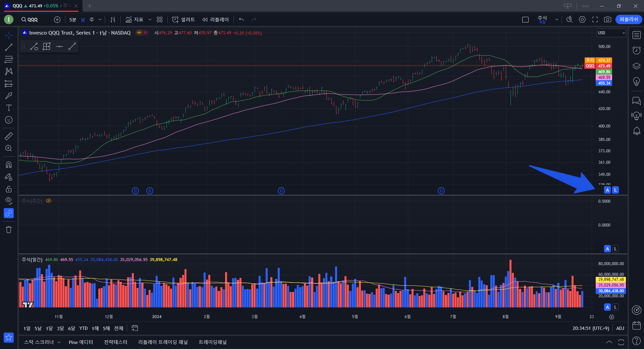Open chart settings hexagon icon
This screenshot has width=644, height=349.
(582, 19)
